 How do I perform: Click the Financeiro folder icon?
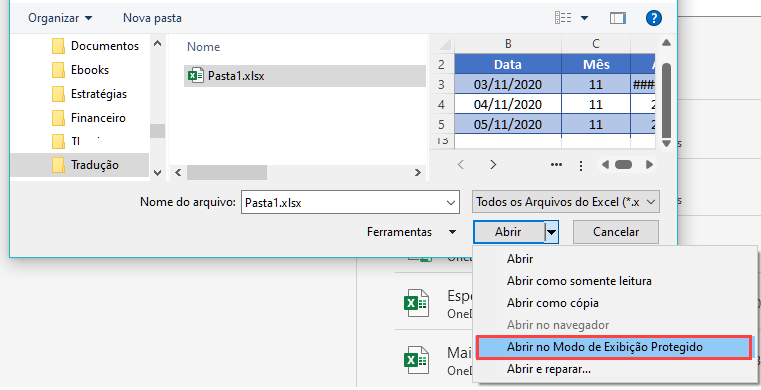click(58, 117)
